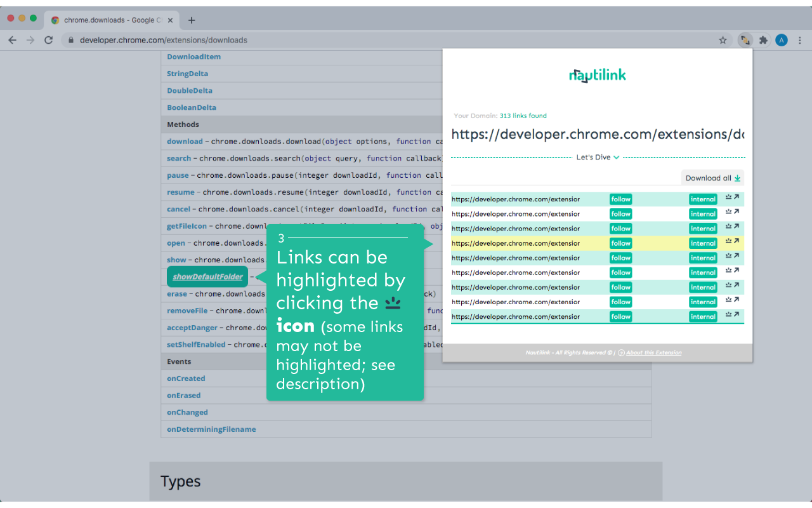812x508 pixels.
Task: Click the help icon beside About this Extension
Action: coord(621,352)
